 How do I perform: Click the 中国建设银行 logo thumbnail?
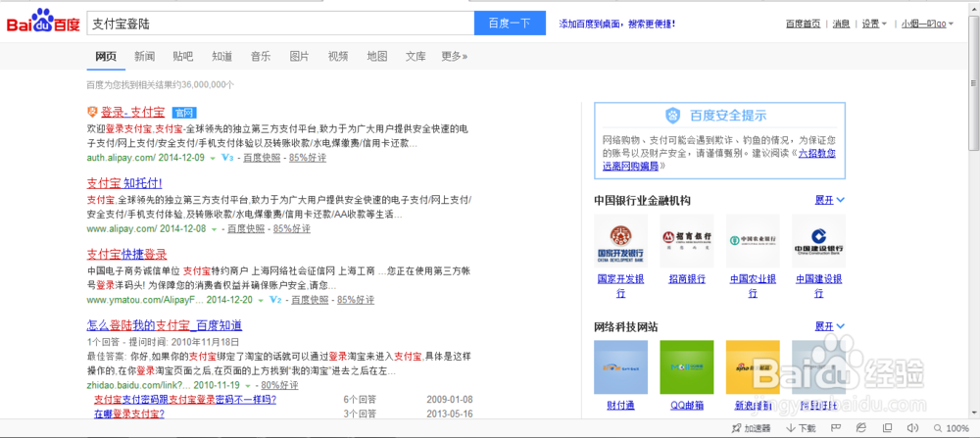click(818, 241)
